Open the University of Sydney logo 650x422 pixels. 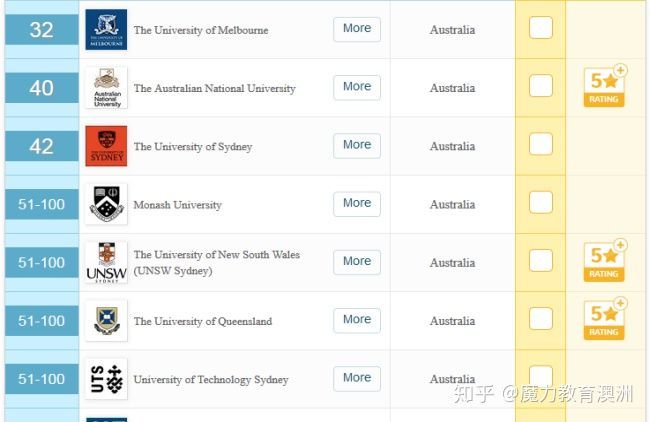106,146
